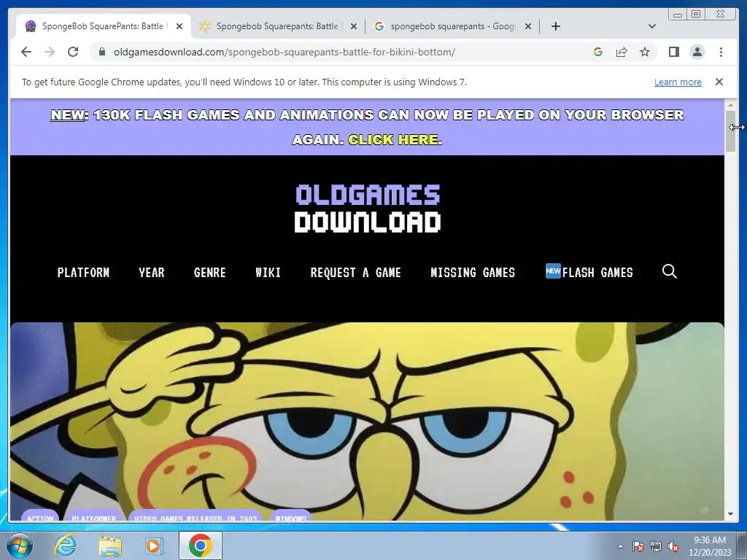Close the Google search spongebob tab
This screenshot has height=560, width=747.
point(528,26)
